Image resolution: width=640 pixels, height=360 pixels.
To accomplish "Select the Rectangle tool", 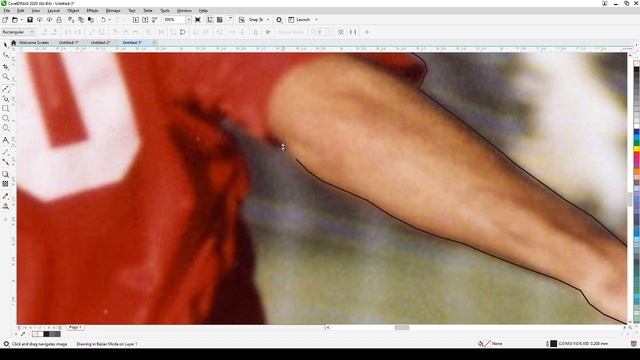I will pyautogui.click(x=5, y=109).
